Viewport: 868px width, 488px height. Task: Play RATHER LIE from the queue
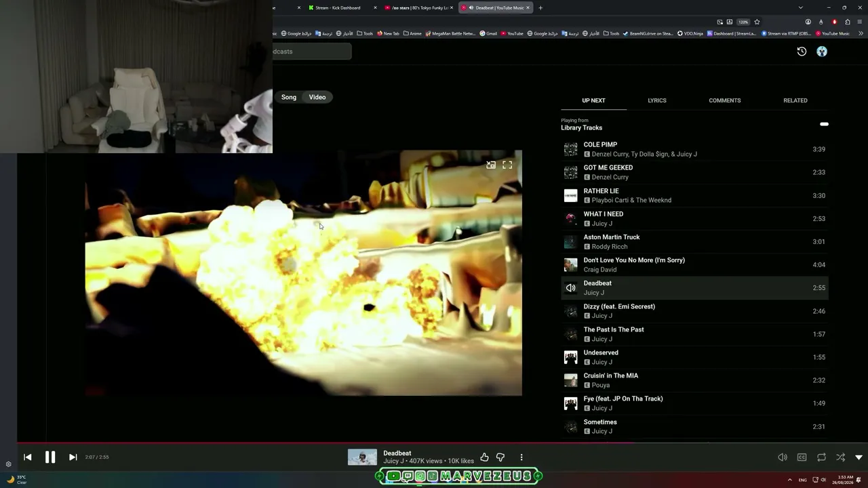[x=694, y=195]
